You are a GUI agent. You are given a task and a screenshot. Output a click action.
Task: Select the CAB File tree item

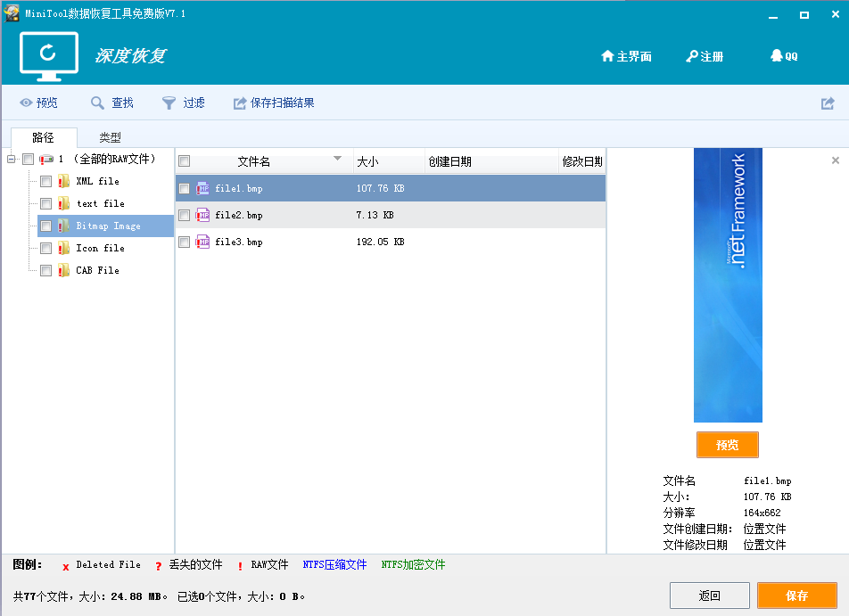(x=97, y=269)
